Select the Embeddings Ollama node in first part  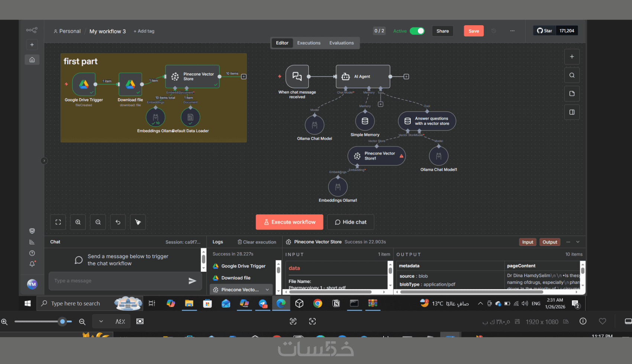(155, 117)
